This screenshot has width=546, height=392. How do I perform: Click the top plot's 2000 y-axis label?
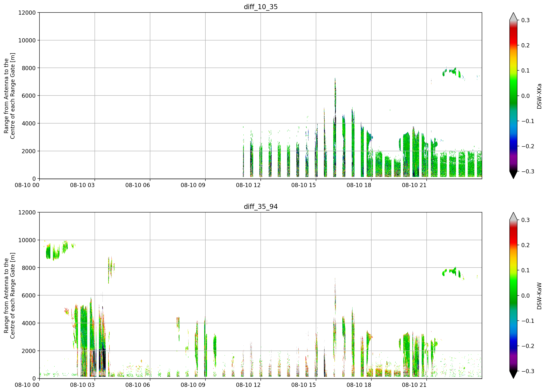(29, 151)
